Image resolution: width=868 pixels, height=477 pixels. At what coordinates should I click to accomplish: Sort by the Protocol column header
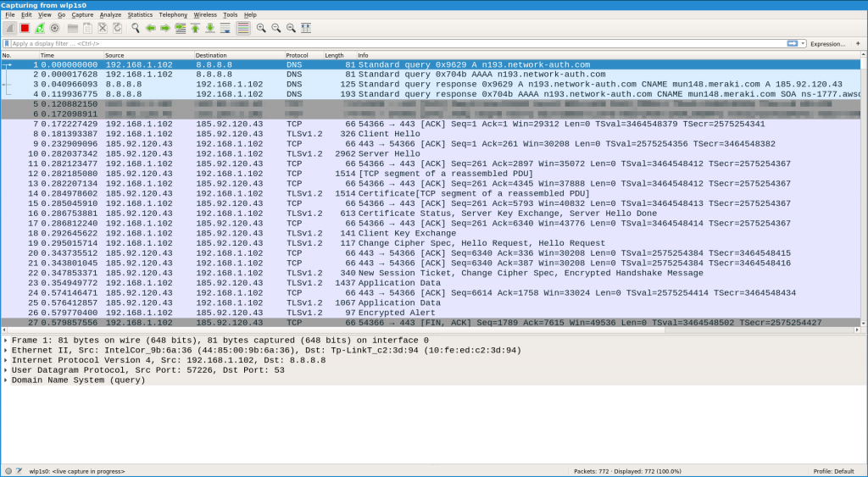(x=303, y=55)
